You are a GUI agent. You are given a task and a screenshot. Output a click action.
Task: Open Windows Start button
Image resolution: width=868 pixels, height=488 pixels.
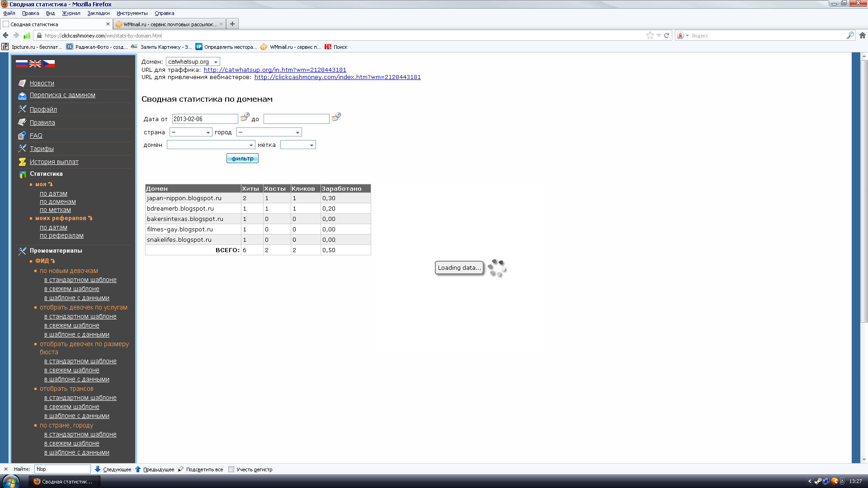click(10, 481)
